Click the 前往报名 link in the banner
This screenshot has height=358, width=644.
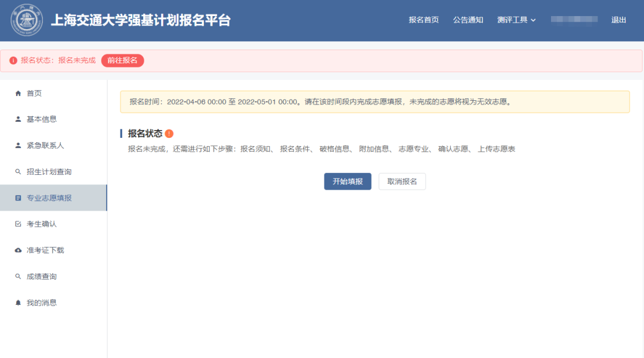[122, 60]
